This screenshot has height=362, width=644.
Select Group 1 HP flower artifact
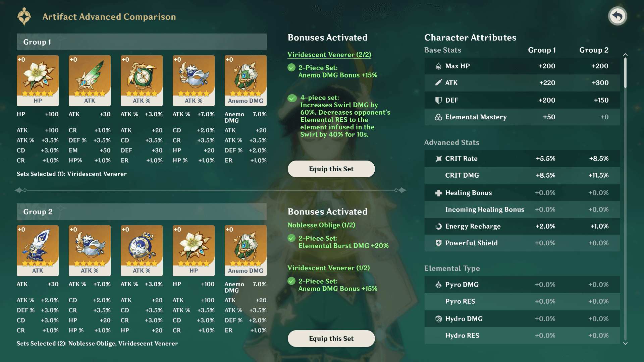point(38,80)
